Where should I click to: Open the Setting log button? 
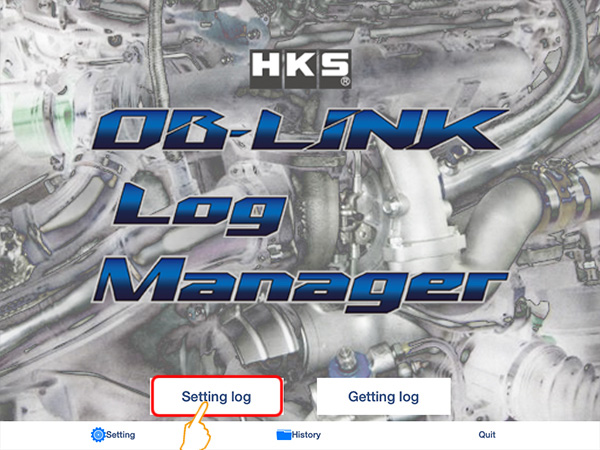(x=217, y=396)
